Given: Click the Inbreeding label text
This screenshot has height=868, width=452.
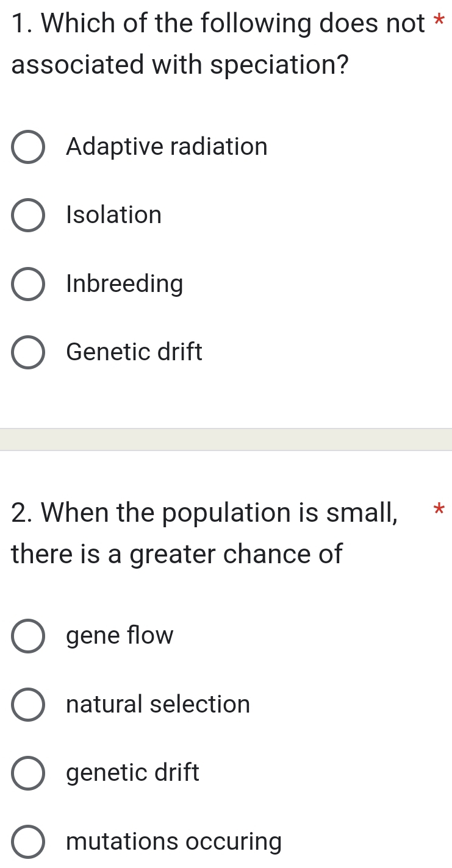Looking at the screenshot, I should point(125,284).
